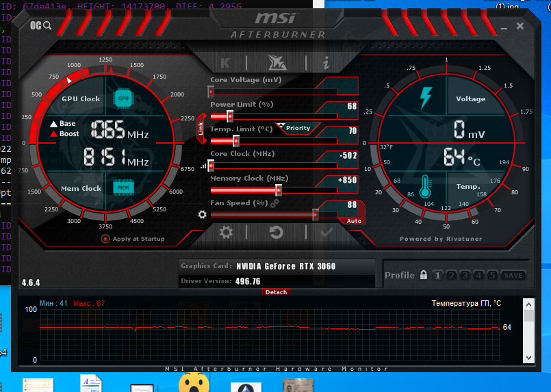Image resolution: width=551 pixels, height=392 pixels.
Task: Click the surprised emoji desktop icon
Action: (x=194, y=382)
